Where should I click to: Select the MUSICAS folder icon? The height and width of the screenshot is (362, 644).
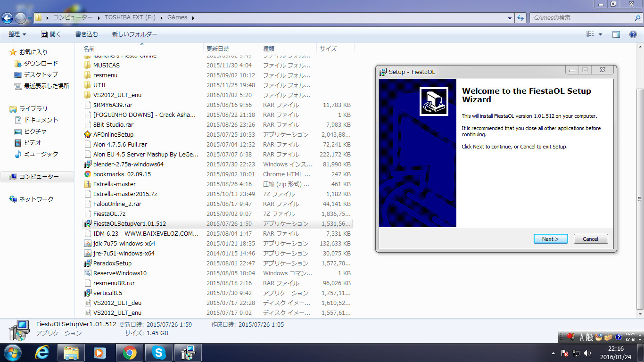coord(87,65)
